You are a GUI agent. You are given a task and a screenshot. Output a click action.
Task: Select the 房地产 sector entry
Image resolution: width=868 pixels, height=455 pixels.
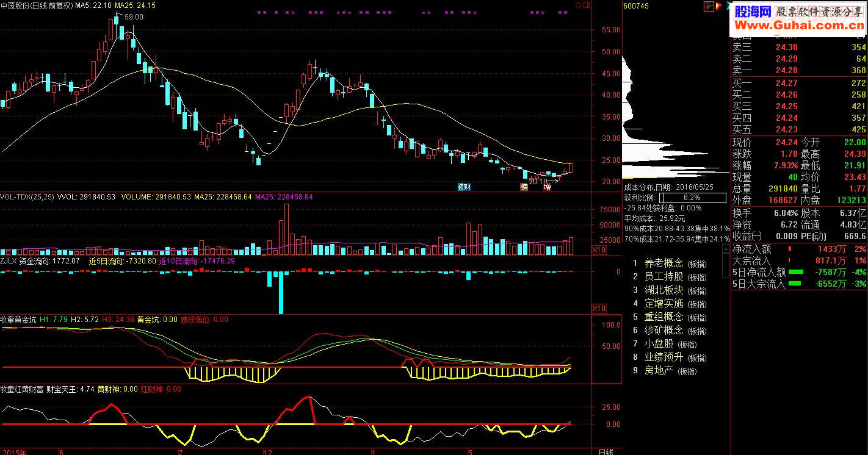coord(659,371)
